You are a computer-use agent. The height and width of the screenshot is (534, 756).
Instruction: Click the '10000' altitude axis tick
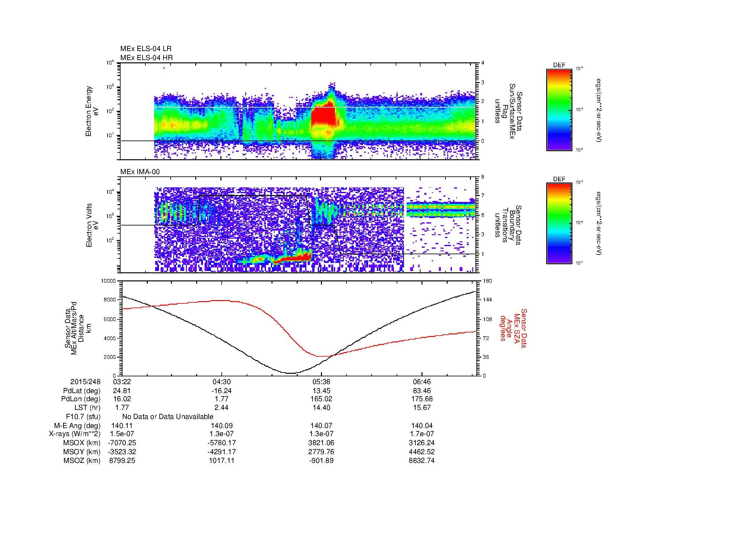(x=108, y=281)
